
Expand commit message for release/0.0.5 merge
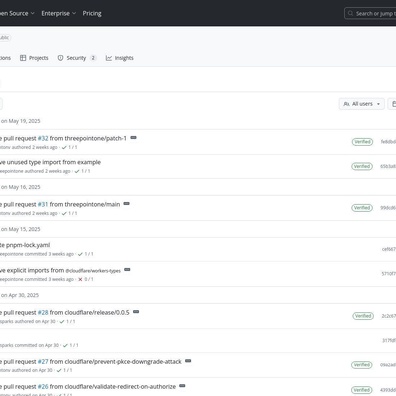click(136, 312)
